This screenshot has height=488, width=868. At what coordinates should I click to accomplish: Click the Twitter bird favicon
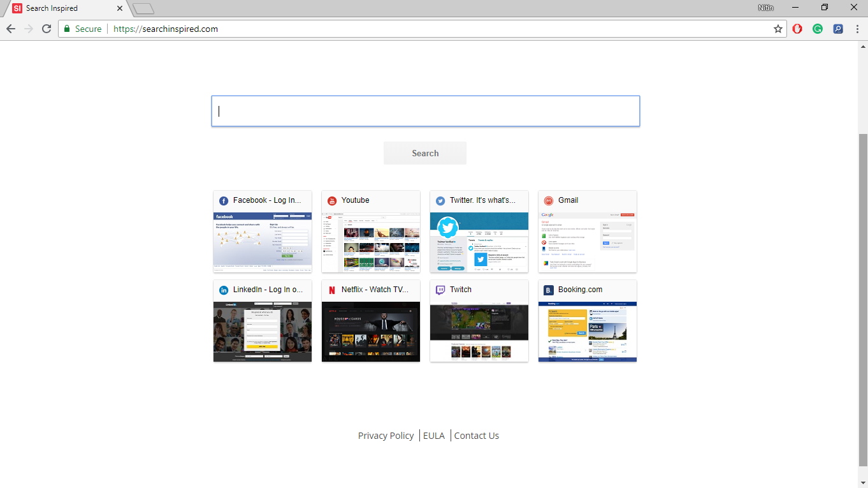pos(440,200)
